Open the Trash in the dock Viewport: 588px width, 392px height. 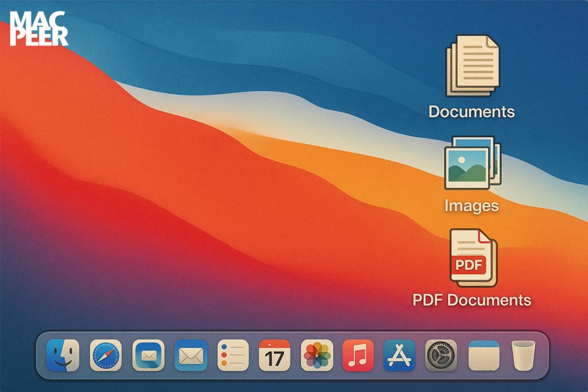524,355
